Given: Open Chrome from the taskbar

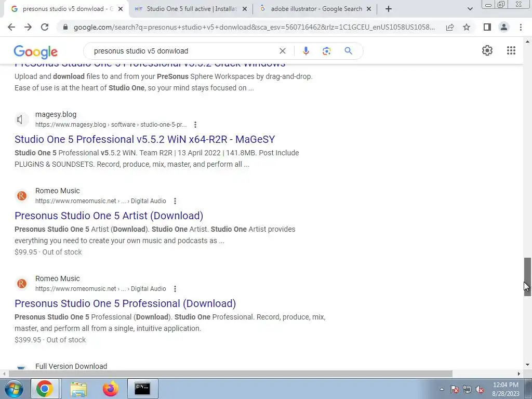Looking at the screenshot, I should coord(45,389).
